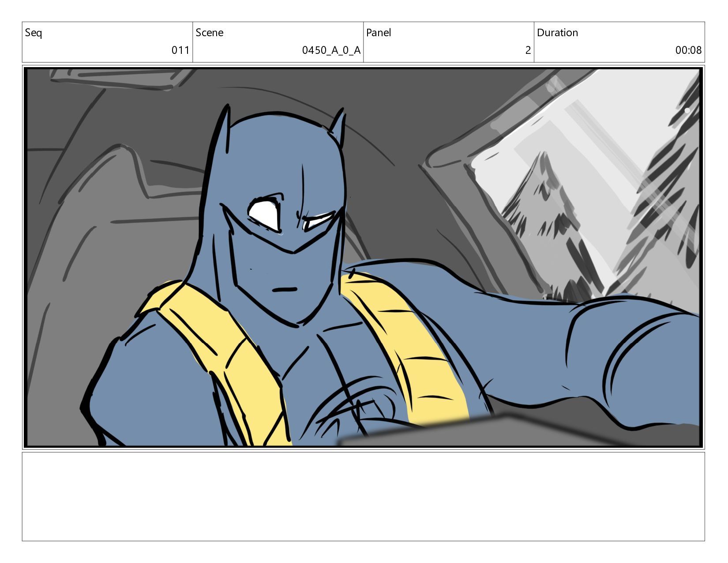Click the Panel header label
The height and width of the screenshot is (563, 728).
pyautogui.click(x=379, y=33)
